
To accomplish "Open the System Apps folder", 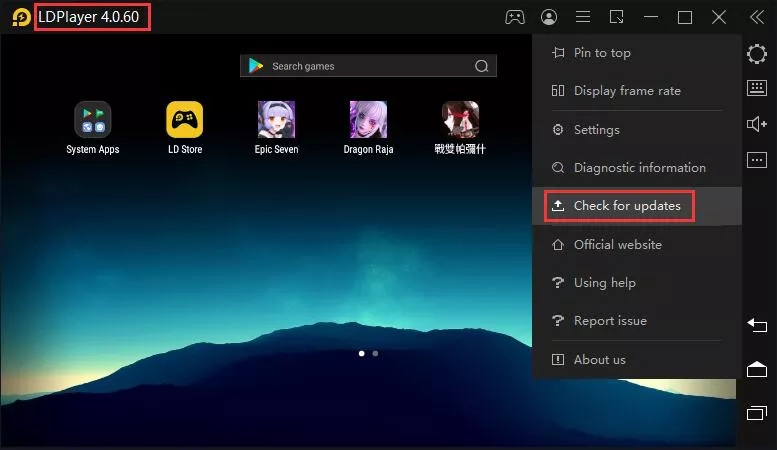I will [x=93, y=128].
